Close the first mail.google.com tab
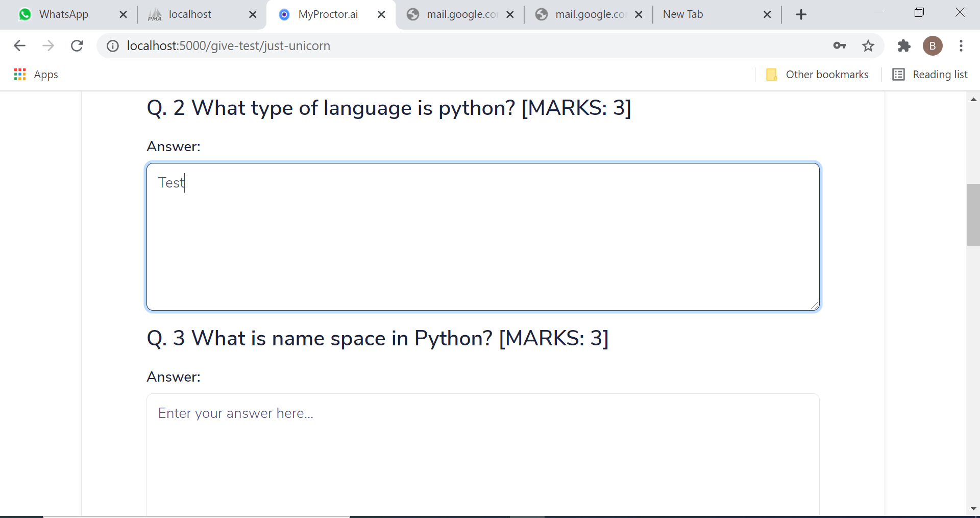Screen dimensions: 980x518 click(510, 14)
